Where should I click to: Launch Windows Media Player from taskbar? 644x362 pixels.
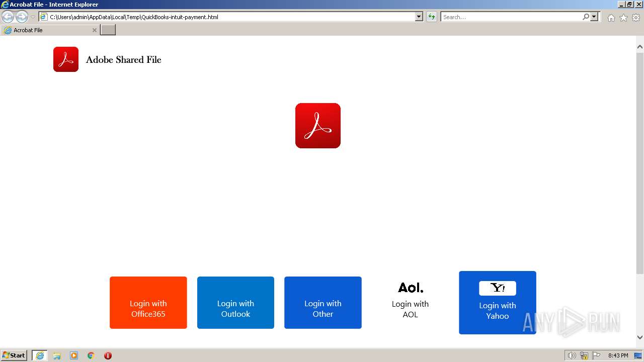[x=74, y=355]
